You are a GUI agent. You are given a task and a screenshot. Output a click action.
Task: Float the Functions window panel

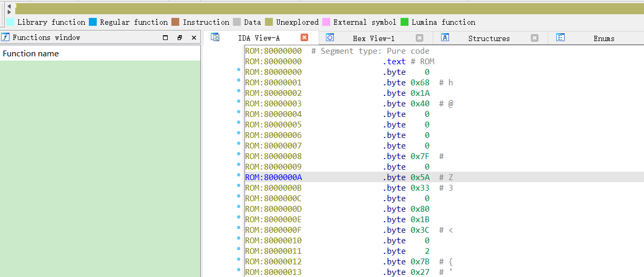pos(180,38)
